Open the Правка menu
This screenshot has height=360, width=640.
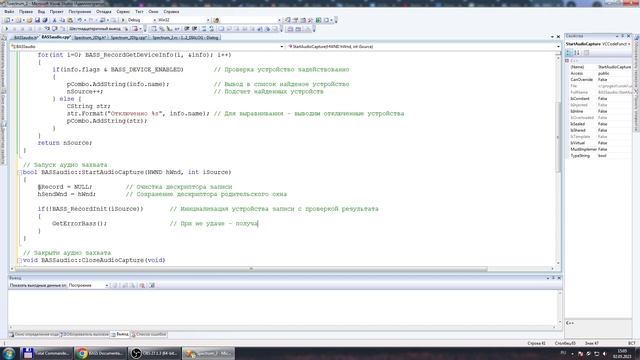(x=26, y=11)
